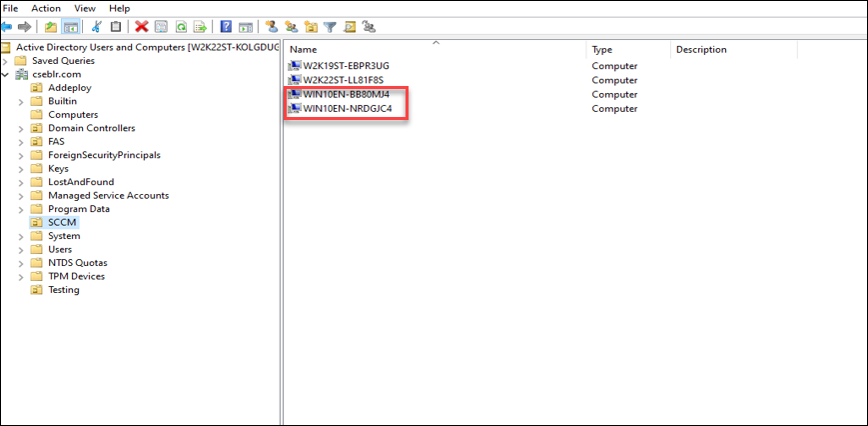Viewport: 868px width, 426px height.
Task: Click the Forward arrow toolbar button
Action: [x=24, y=27]
